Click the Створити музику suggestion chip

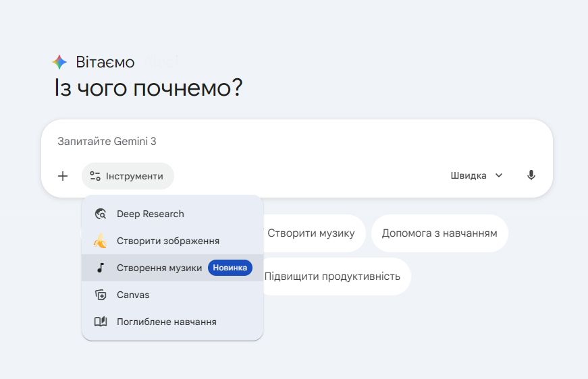coord(311,233)
